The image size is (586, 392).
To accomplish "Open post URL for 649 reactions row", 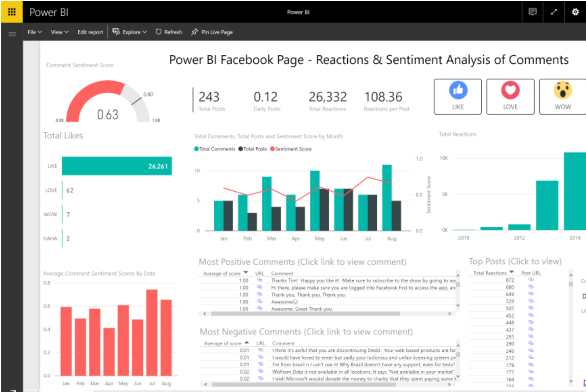I will click(x=531, y=294).
